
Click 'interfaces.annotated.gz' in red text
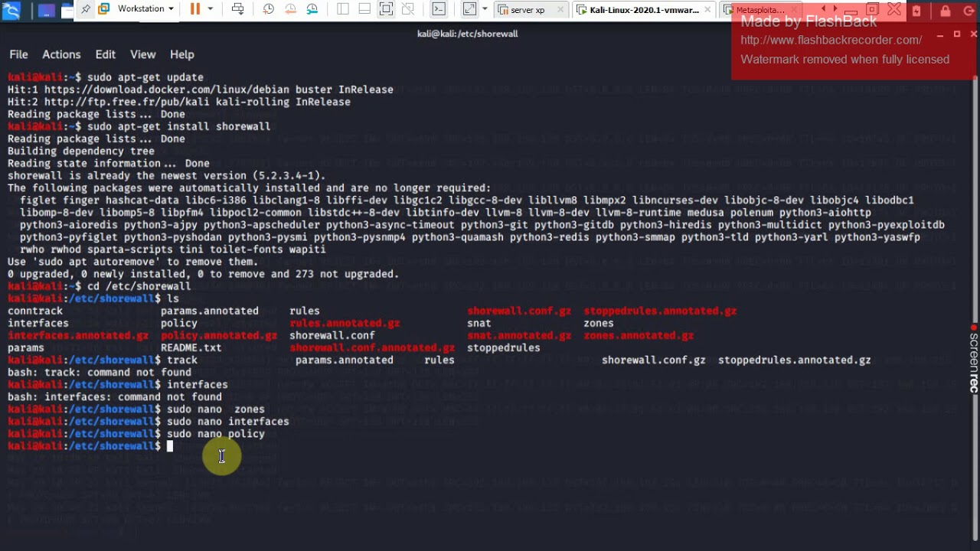(78, 335)
